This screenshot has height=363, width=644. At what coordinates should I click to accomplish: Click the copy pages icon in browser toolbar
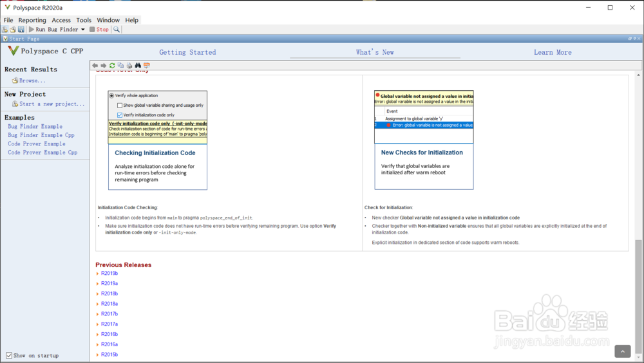[121, 65]
